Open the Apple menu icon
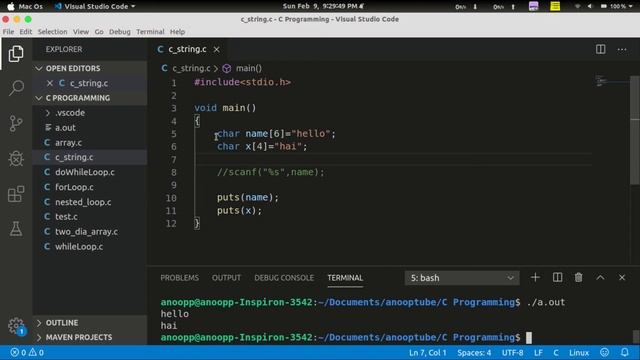 pos(11,6)
